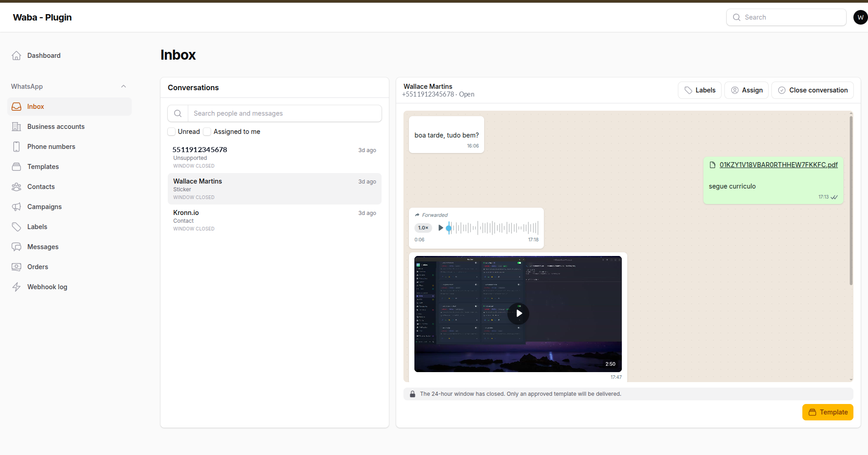Click the Phone numbers device icon
This screenshot has width=868, height=455.
point(16,147)
